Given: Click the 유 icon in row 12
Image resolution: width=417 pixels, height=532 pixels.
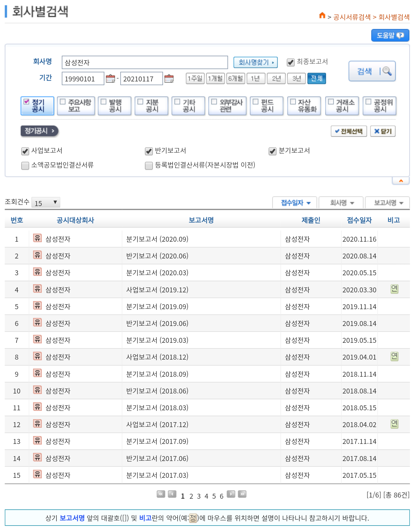Looking at the screenshot, I should [x=37, y=424].
